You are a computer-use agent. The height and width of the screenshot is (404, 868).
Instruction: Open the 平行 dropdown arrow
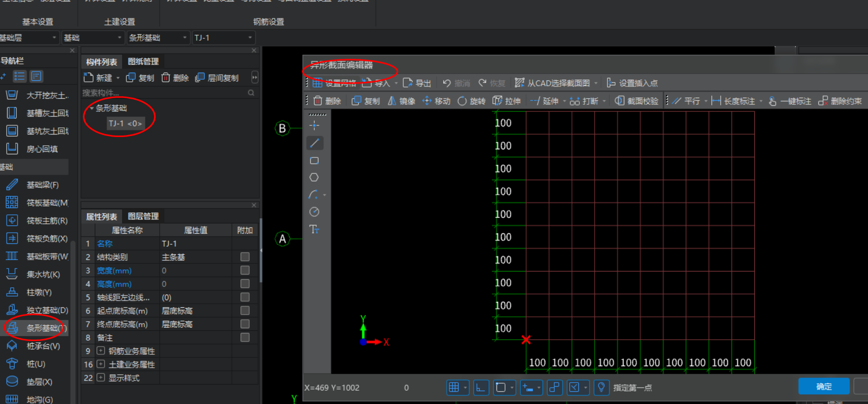[x=706, y=101]
